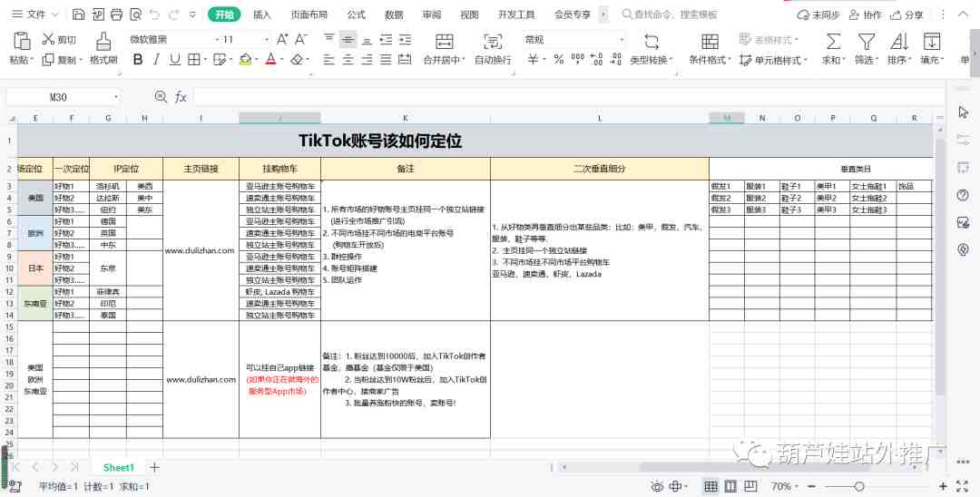Viewport: 980px width, 497px height.
Task: Click the Type Conversion (类型转换) icon
Action: pos(652,42)
